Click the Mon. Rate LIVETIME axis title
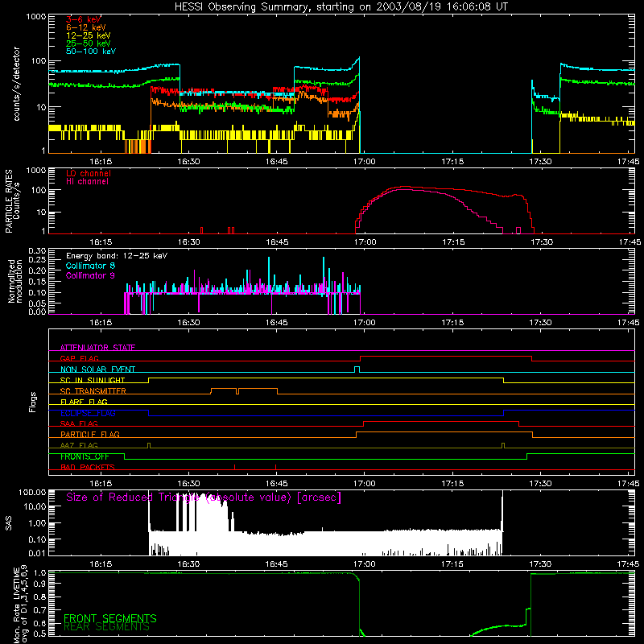 pyautogui.click(x=20, y=605)
